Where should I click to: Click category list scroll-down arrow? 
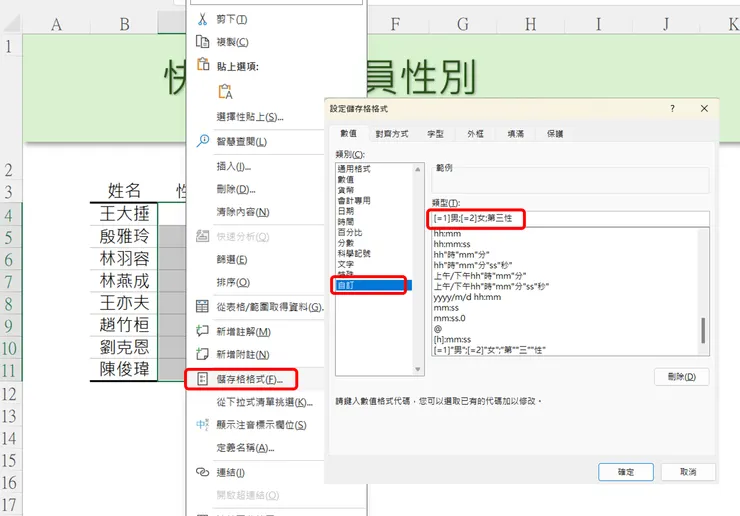pos(418,369)
